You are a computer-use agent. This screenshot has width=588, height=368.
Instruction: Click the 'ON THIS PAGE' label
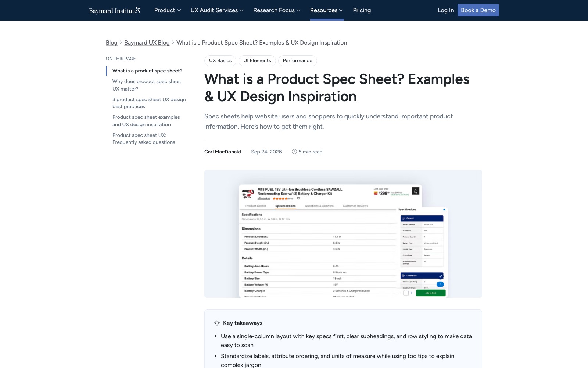click(121, 59)
